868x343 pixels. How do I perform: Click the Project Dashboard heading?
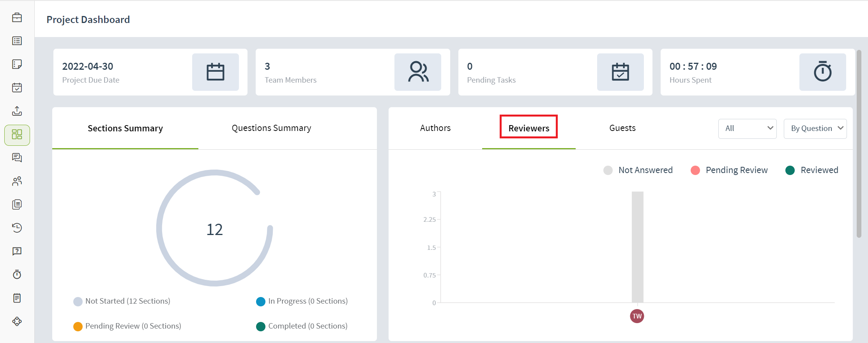coord(88,19)
